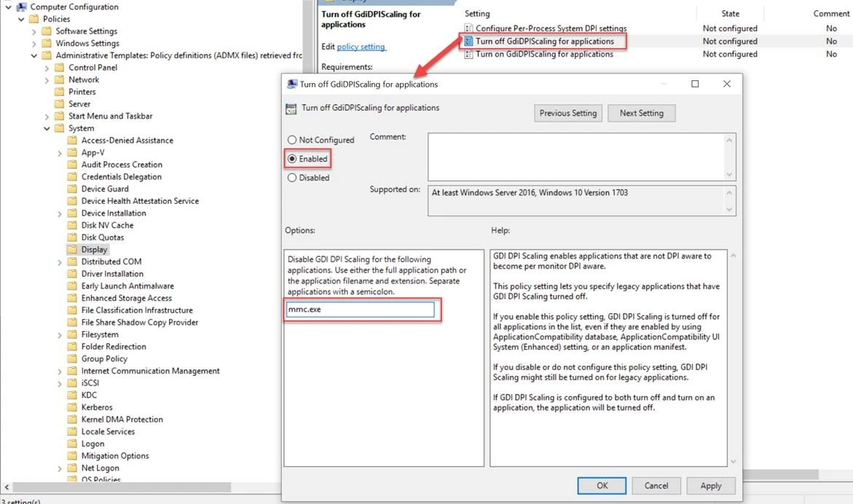Click the Group Policy folder icon
The image size is (853, 504).
coord(72,358)
